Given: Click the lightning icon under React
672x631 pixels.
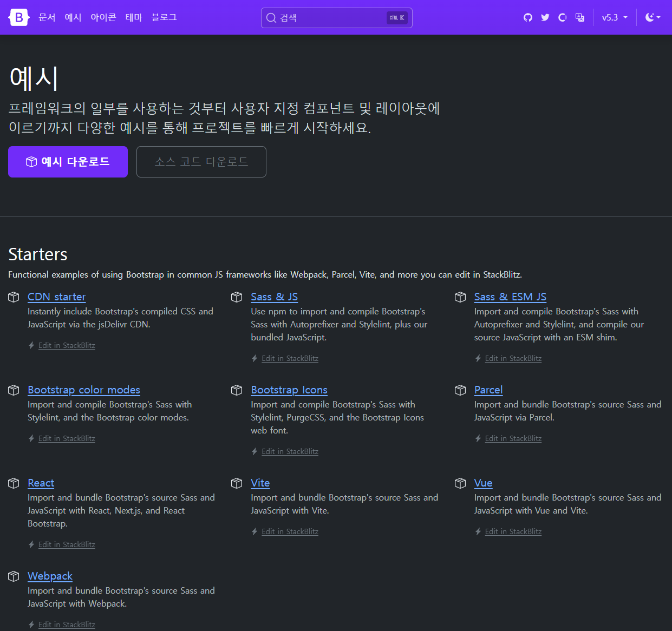Looking at the screenshot, I should 31,544.
